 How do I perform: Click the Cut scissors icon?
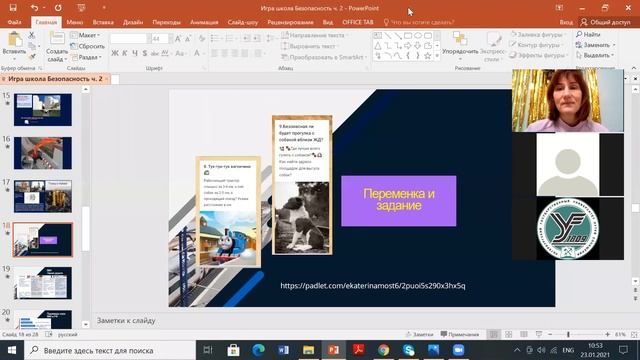(32, 36)
